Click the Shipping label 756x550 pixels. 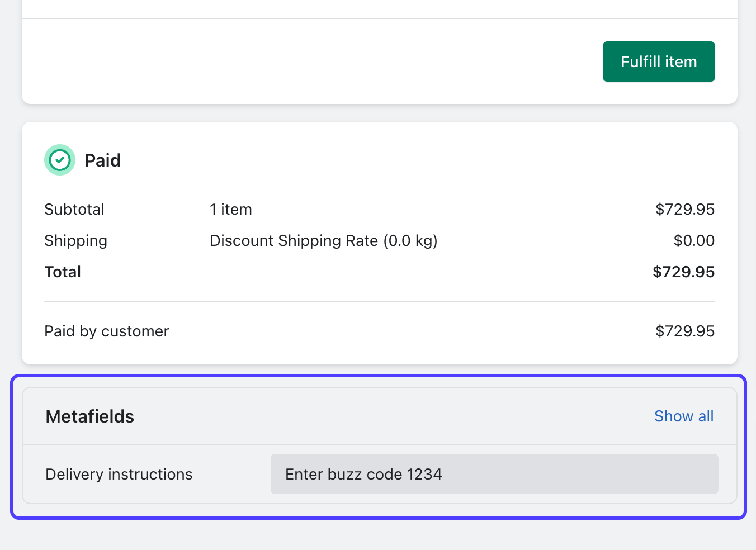[76, 241]
